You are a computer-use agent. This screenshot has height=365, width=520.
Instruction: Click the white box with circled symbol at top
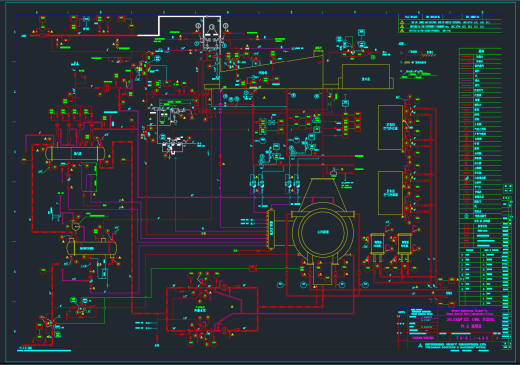click(x=212, y=33)
